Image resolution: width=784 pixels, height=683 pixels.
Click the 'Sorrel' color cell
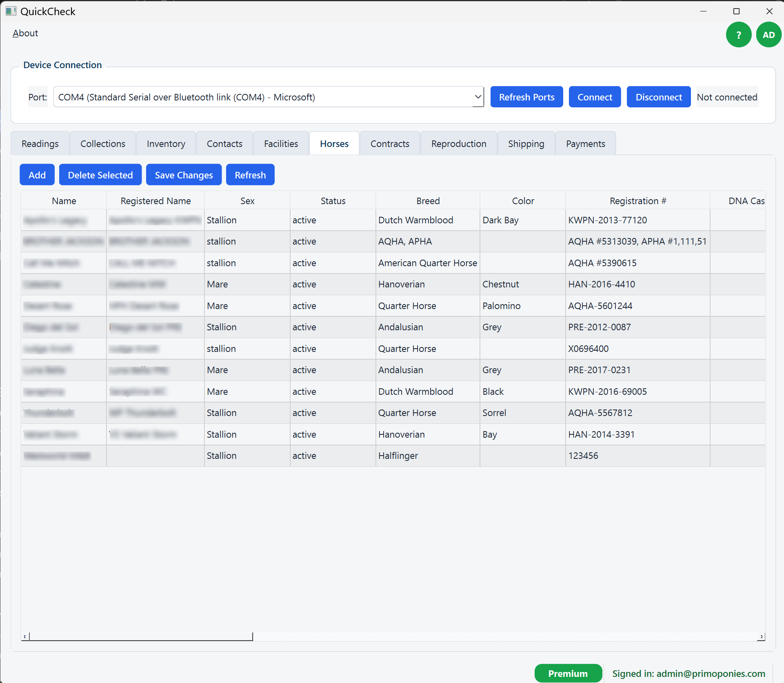coord(523,413)
